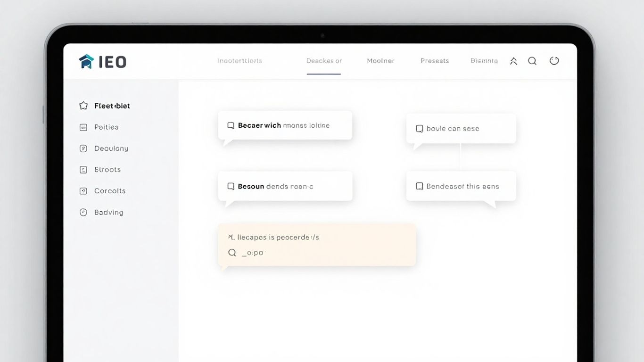Click the IEO house logo icon
Screen dimensions: 644x362
click(x=86, y=62)
